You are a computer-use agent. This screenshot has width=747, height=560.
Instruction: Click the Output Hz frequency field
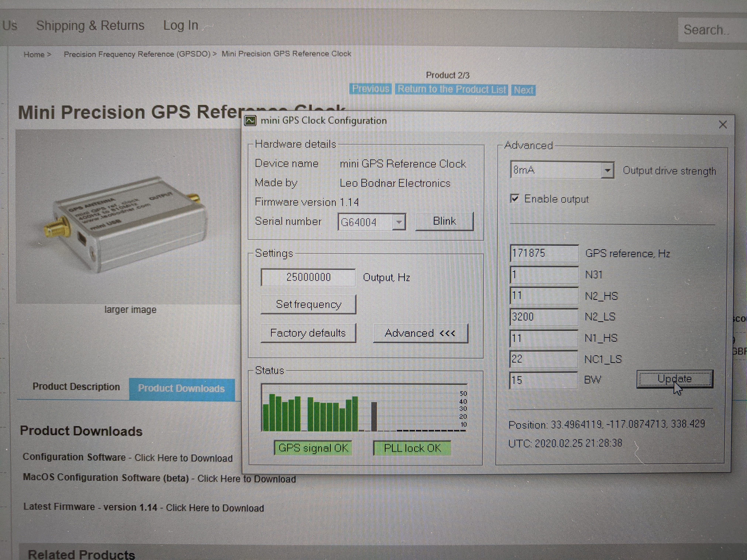coord(308,277)
